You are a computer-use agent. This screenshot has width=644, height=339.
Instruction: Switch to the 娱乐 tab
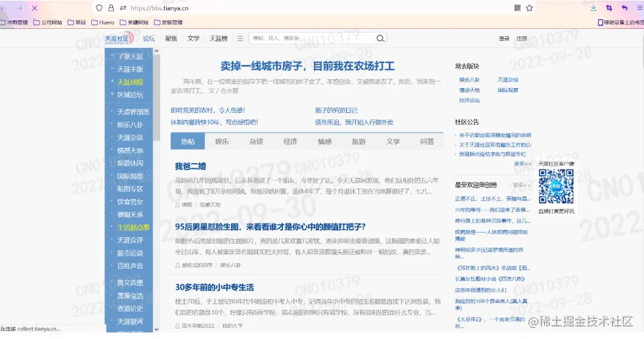coord(222,141)
